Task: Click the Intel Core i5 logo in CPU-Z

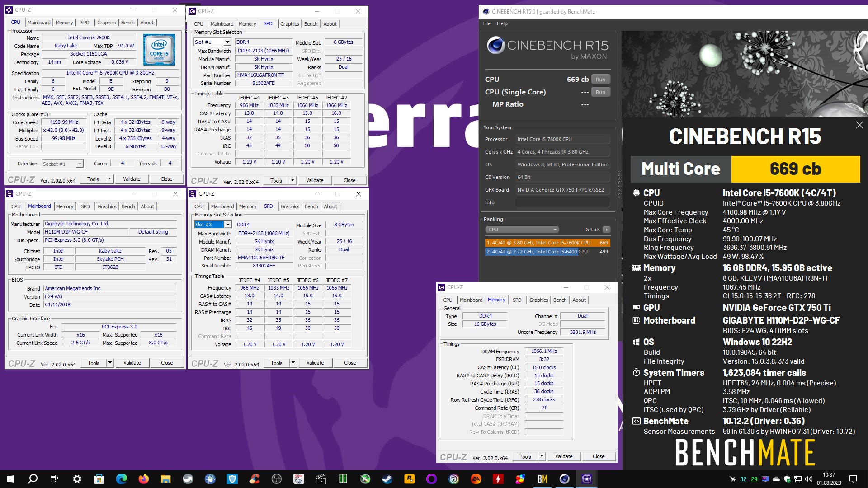Action: tap(159, 49)
